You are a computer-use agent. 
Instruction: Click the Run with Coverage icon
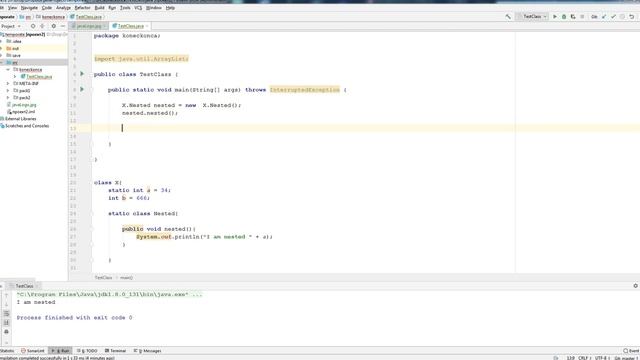click(573, 17)
